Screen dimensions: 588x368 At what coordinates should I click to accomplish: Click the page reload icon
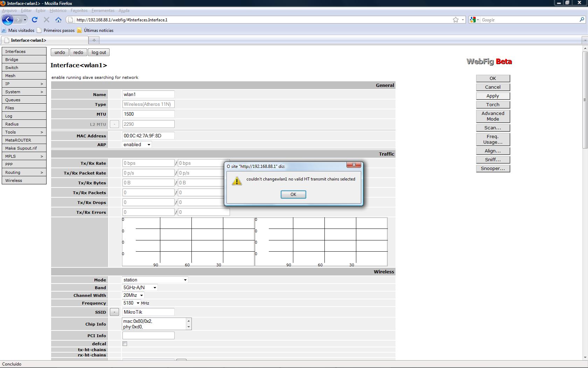(x=34, y=20)
